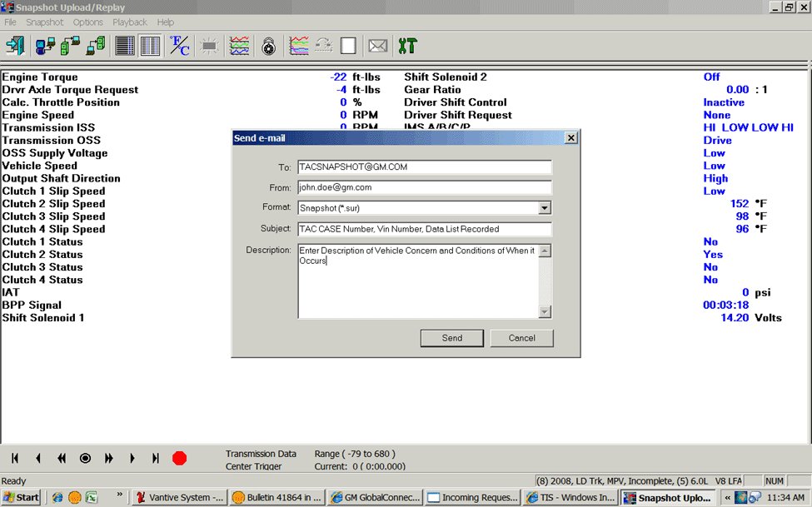The height and width of the screenshot is (507, 812).
Task: Open the Snapshot menu
Action: (44, 22)
